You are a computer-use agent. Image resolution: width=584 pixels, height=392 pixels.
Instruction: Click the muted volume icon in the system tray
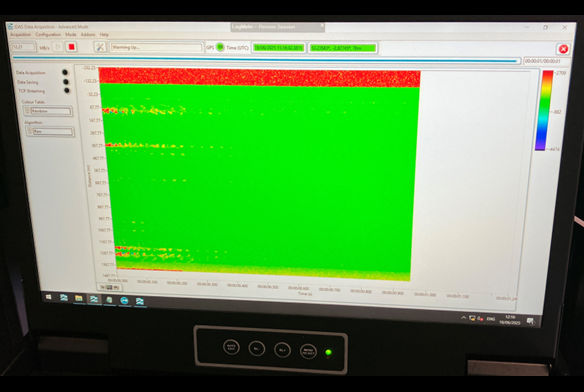(x=480, y=319)
